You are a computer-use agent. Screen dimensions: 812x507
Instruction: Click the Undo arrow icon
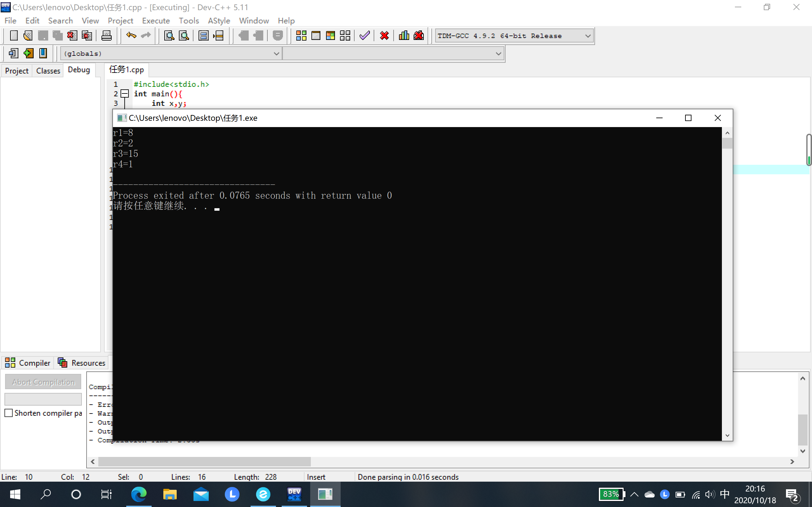(131, 35)
